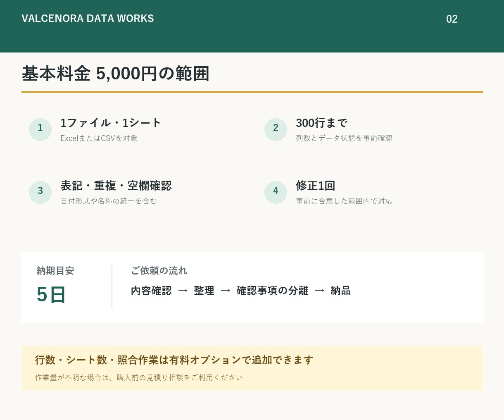Click the arrow between 整理 and 確認事項の分離
The image size is (504, 420).
pyautogui.click(x=226, y=291)
